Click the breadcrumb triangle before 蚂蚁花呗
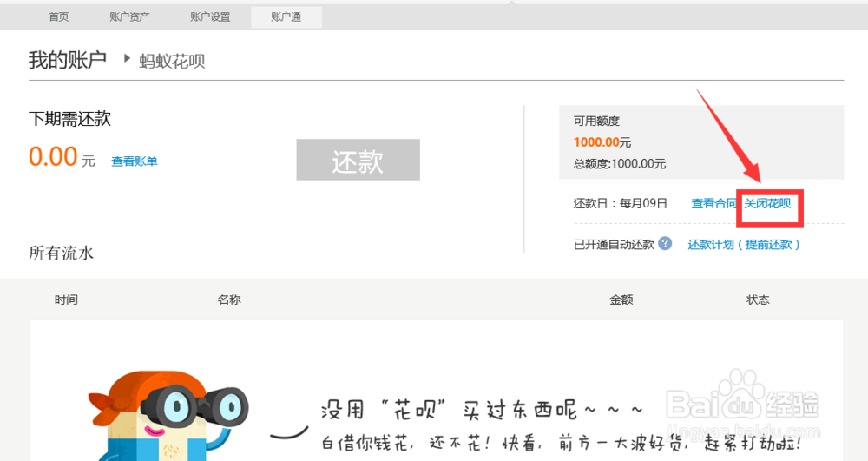 127,58
